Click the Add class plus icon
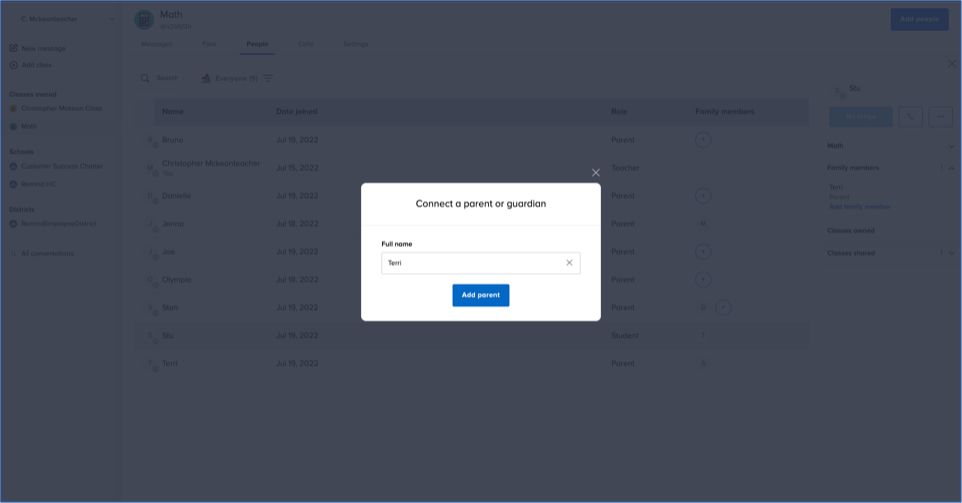962x503 pixels. [13, 65]
